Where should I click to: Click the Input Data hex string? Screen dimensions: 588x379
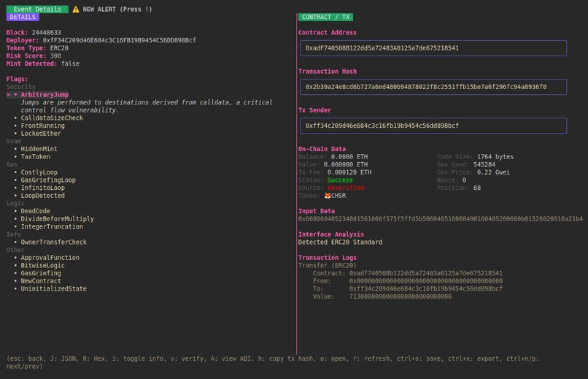441,219
